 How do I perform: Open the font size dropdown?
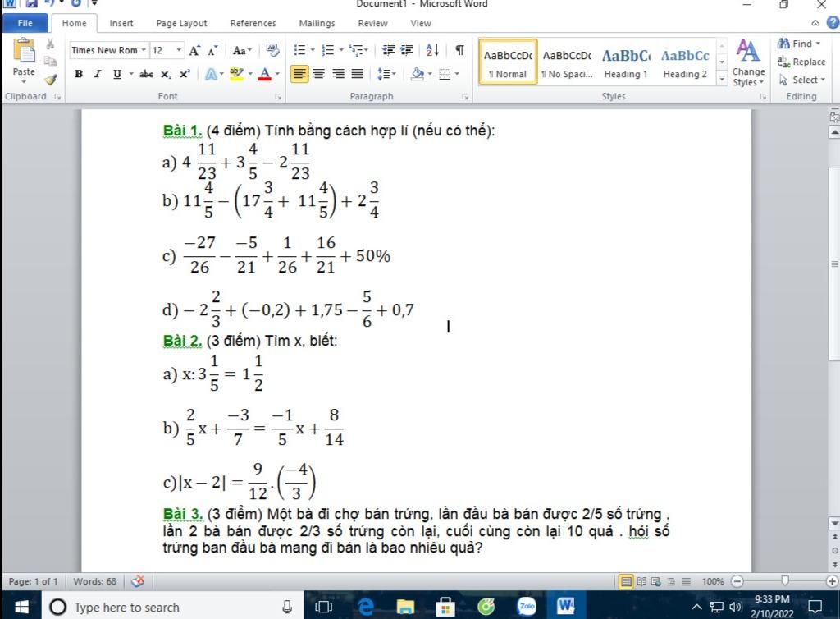click(x=179, y=50)
